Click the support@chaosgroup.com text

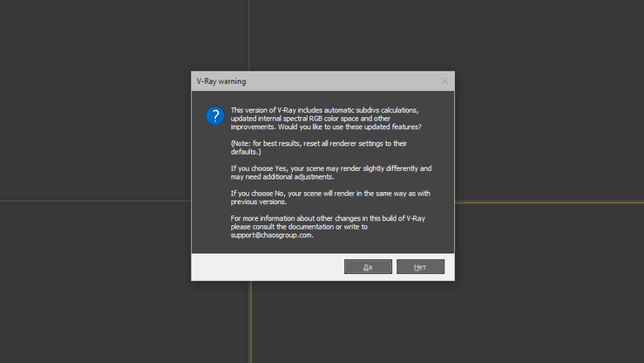[x=271, y=235]
